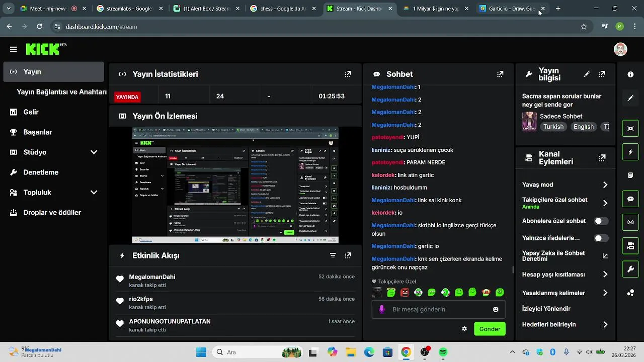Click the lightning bolt icon in right rail
This screenshot has width=644, height=362.
[x=630, y=152]
